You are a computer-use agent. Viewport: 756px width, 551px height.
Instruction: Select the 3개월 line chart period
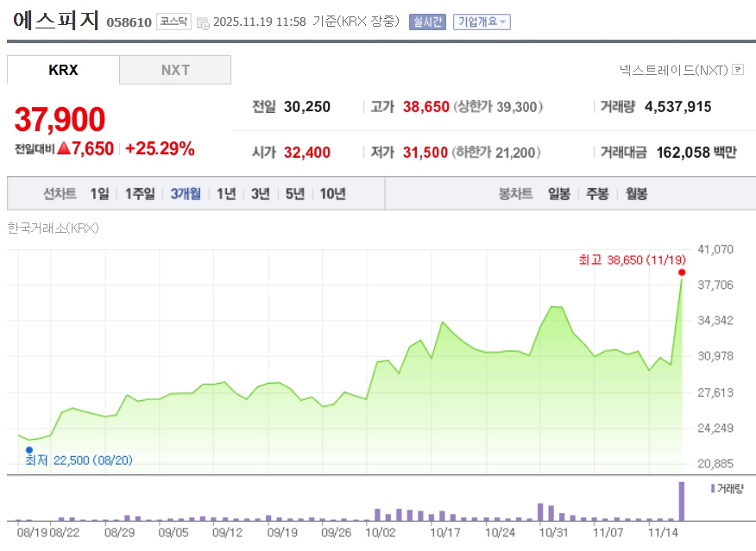point(186,194)
